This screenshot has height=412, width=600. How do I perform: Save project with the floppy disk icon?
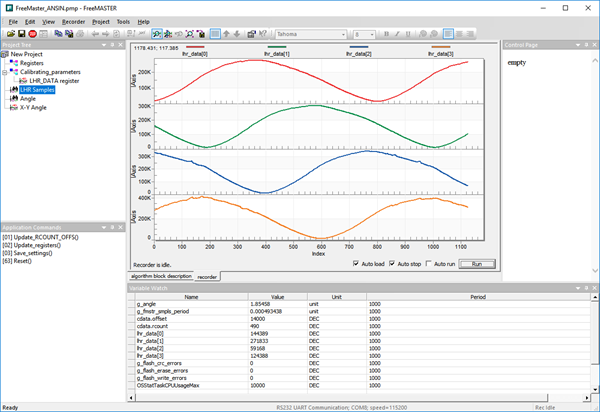[21, 34]
